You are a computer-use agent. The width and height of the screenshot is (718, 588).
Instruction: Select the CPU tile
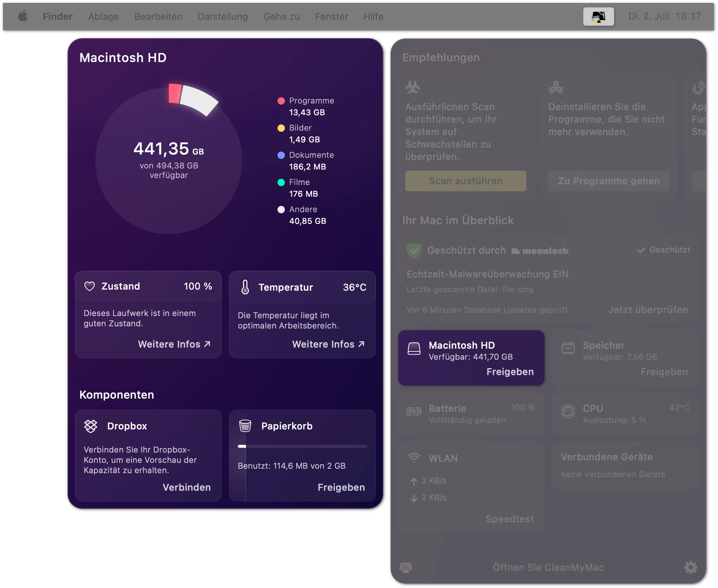[x=625, y=414]
